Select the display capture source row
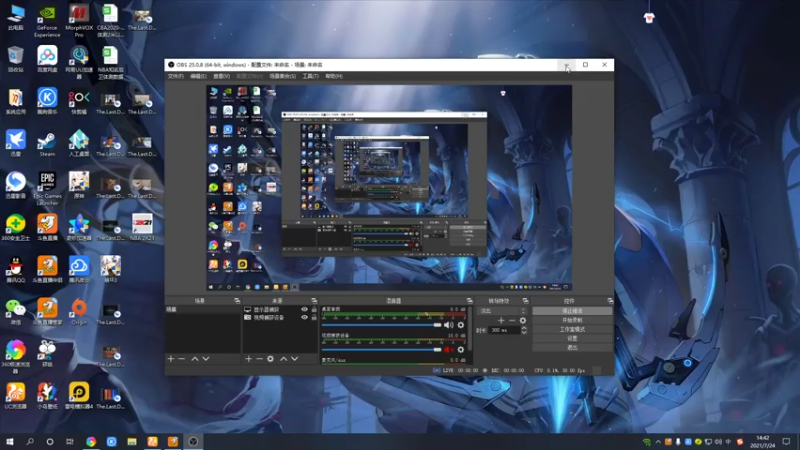The width and height of the screenshot is (800, 450). pos(280,310)
